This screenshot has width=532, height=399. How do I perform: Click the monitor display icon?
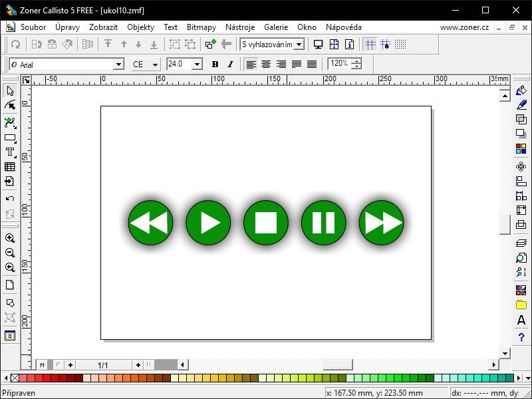[318, 45]
